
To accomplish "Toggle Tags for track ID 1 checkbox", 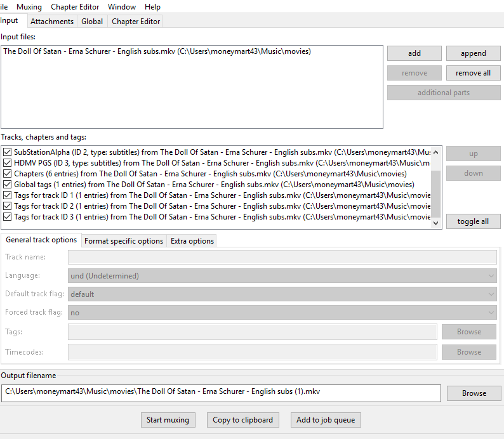I will [8, 195].
